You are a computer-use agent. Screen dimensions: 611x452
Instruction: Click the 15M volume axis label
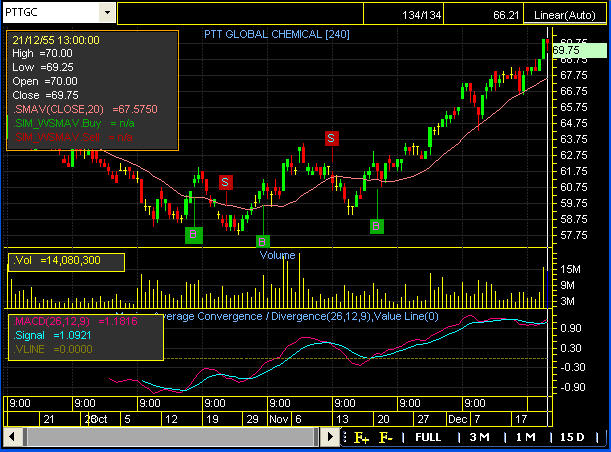(570, 269)
